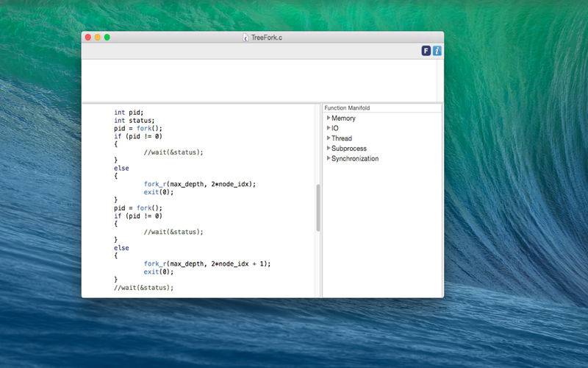
Task: Open the info panel via i icon
Action: (x=437, y=51)
